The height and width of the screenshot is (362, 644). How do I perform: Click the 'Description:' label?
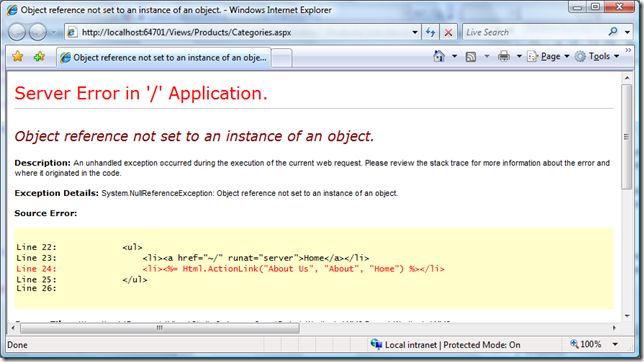tap(42, 163)
